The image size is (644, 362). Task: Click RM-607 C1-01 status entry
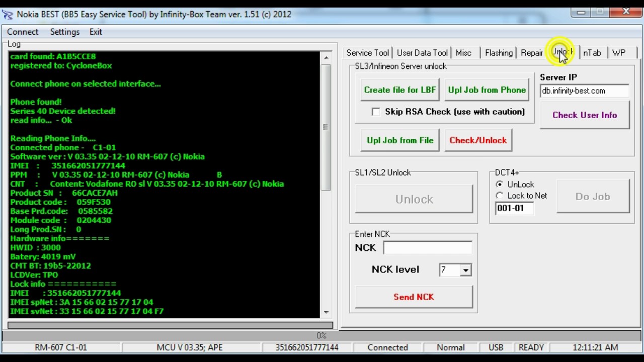coord(61,347)
